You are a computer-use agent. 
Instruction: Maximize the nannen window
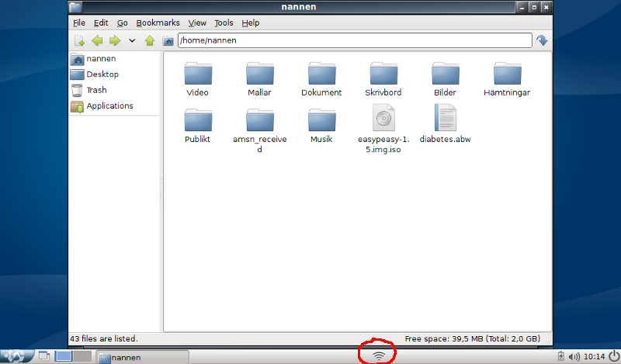click(x=534, y=7)
